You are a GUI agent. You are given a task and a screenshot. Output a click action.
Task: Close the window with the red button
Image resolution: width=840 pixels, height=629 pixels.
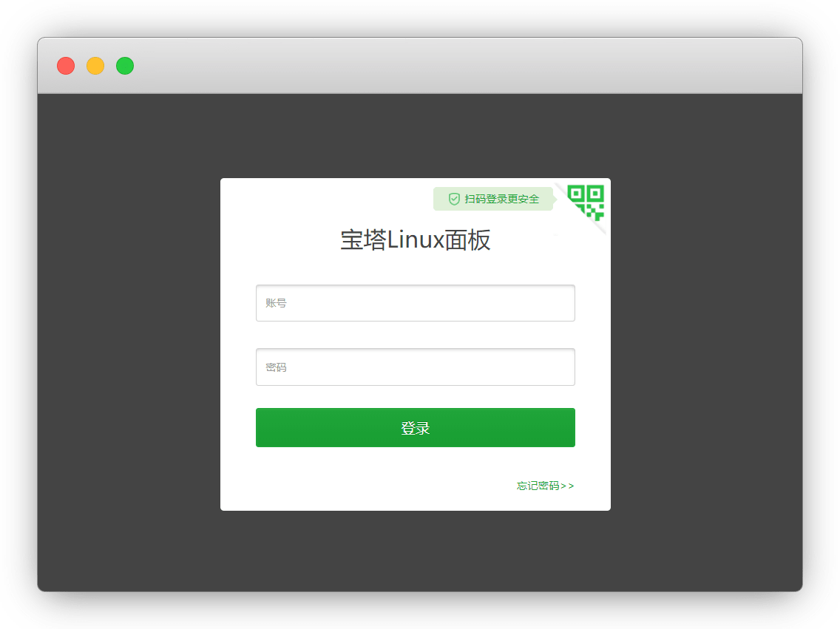click(x=66, y=66)
